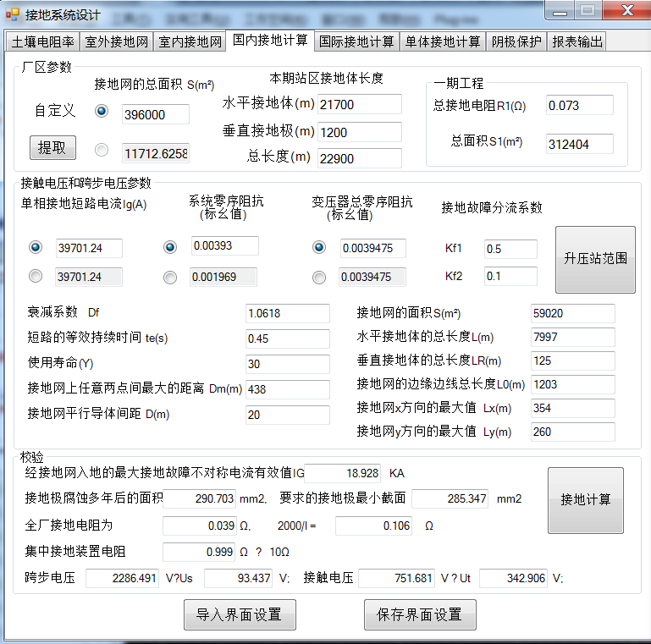Click the 垂直接地极 field showing 1200
651x644 pixels.
point(360,132)
